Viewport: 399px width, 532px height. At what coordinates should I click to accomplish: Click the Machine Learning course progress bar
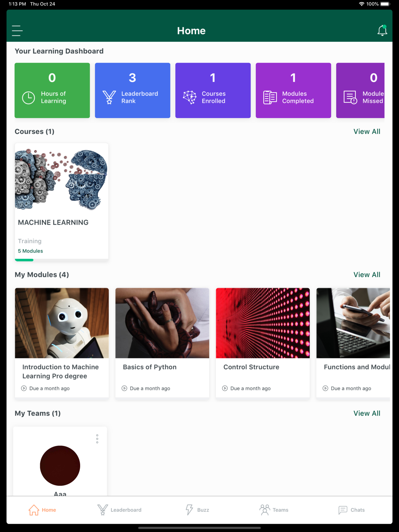pyautogui.click(x=61, y=260)
